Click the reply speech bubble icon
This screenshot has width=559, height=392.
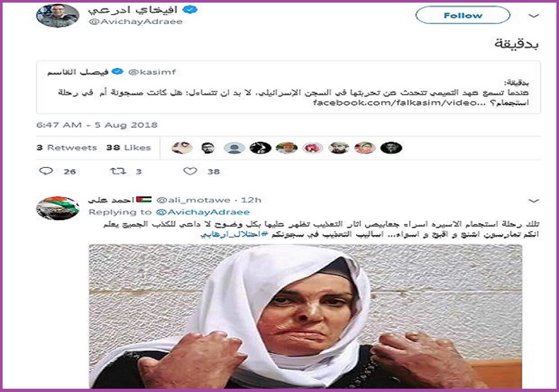pos(46,171)
